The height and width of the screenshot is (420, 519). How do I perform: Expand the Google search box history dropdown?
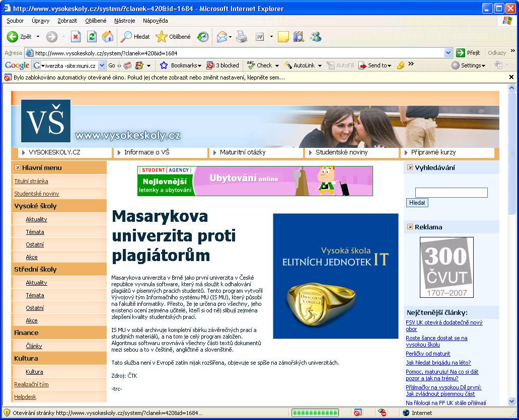click(102, 65)
